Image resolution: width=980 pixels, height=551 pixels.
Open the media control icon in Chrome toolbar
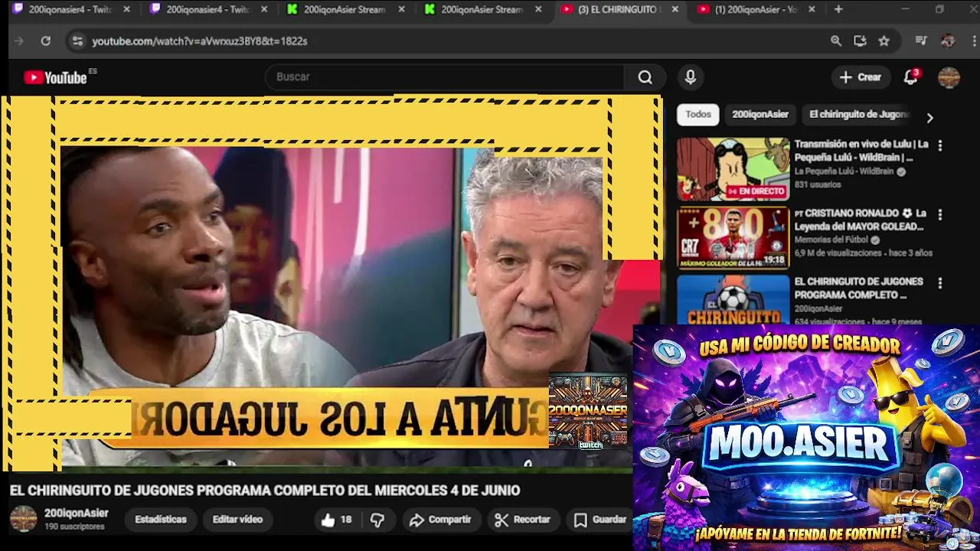tap(922, 41)
